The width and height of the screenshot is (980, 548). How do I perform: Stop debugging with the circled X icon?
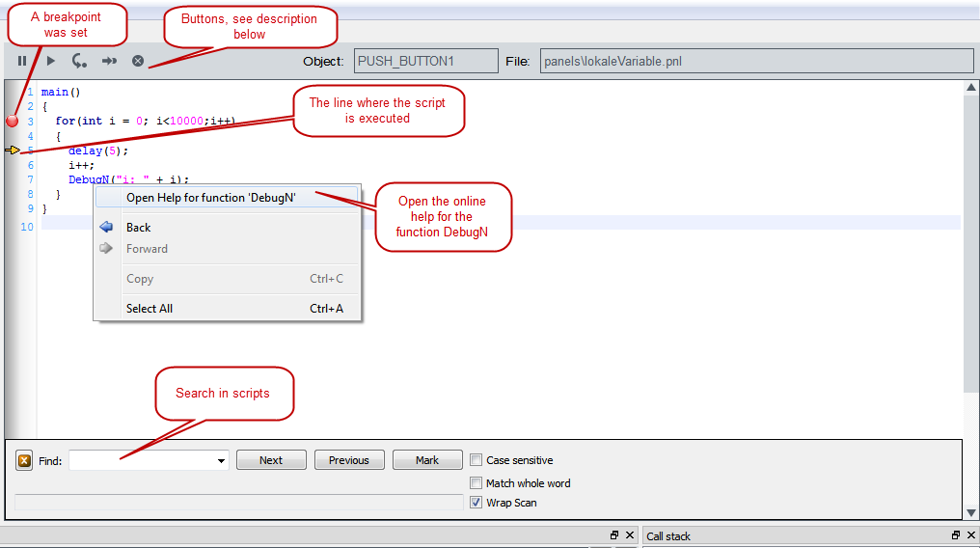click(138, 61)
